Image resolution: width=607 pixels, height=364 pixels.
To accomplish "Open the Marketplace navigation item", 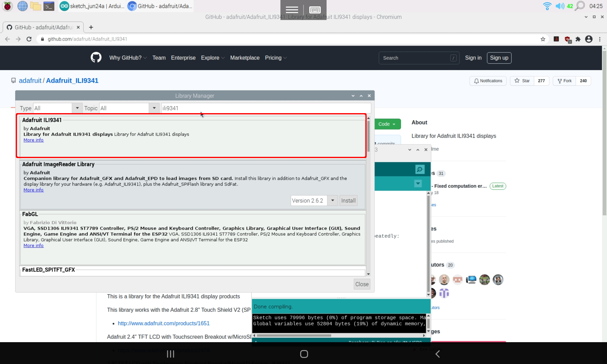I will coord(245,58).
